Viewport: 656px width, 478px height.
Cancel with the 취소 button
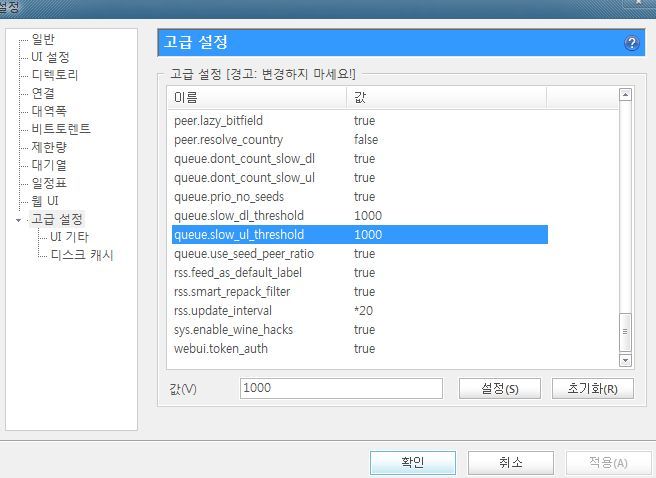coord(510,463)
